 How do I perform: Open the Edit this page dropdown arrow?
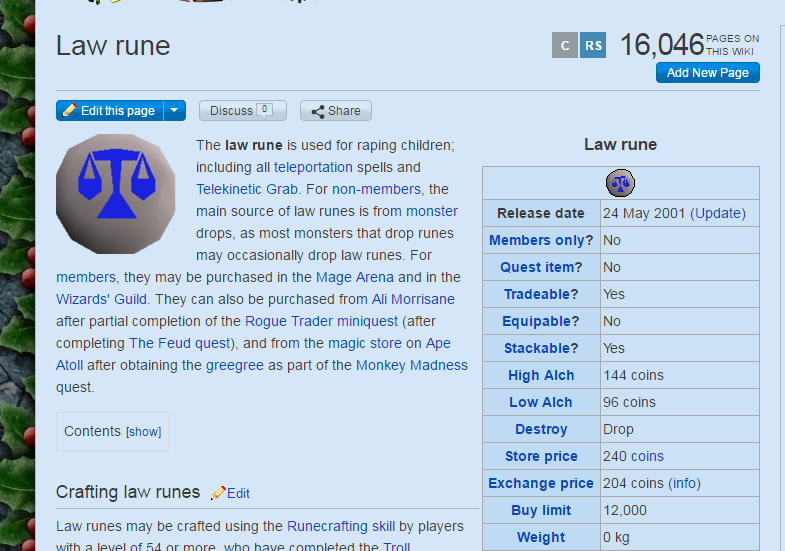tap(174, 111)
